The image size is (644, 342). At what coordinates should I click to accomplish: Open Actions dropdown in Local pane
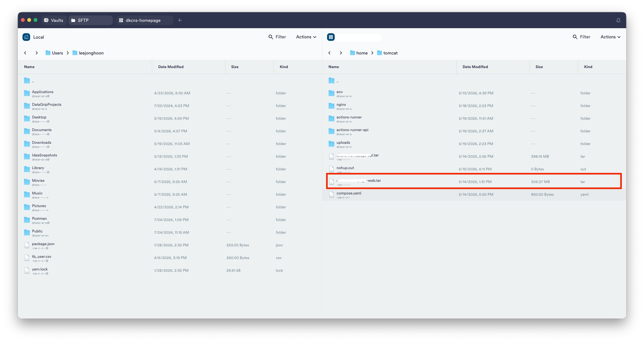coord(306,37)
